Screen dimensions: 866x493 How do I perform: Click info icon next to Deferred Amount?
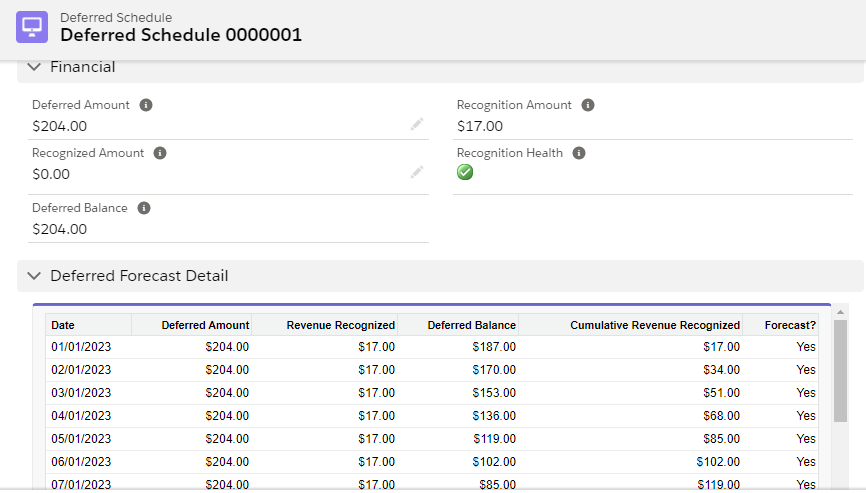coord(146,105)
